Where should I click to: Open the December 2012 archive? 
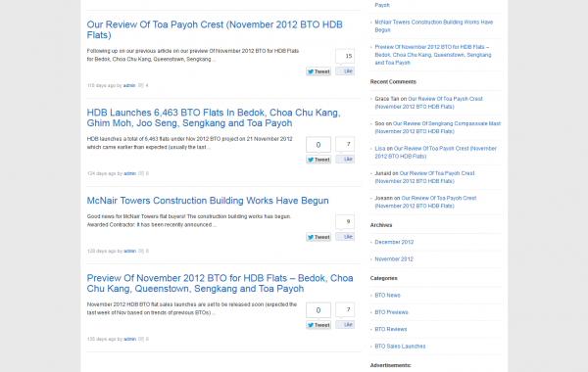coord(394,242)
